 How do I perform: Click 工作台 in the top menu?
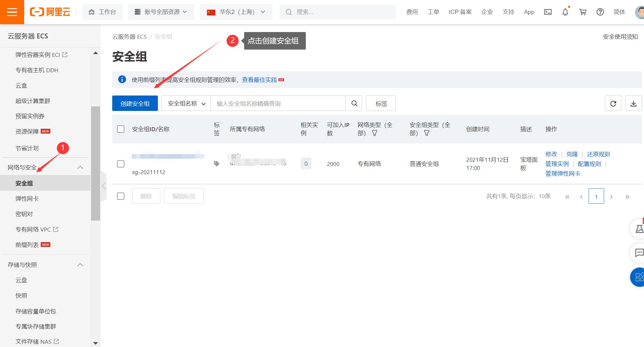(x=102, y=12)
